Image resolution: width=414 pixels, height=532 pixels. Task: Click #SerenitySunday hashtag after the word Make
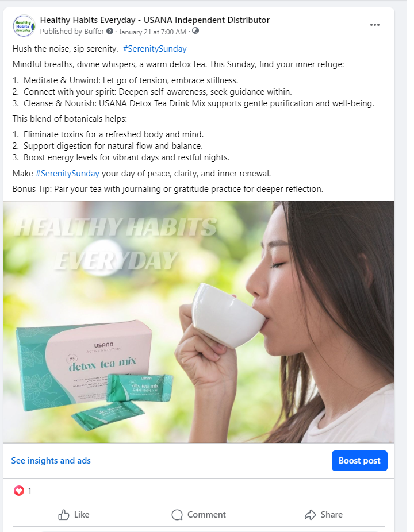tap(67, 174)
